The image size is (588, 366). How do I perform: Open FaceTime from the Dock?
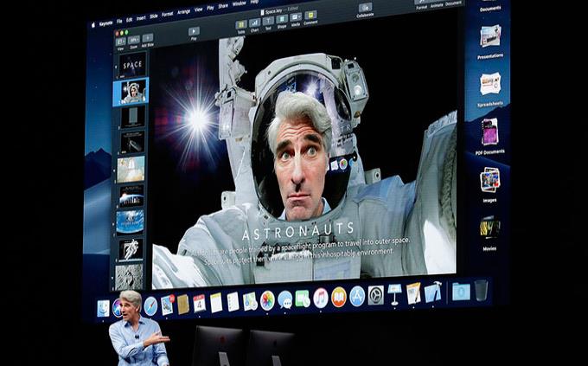point(303,299)
